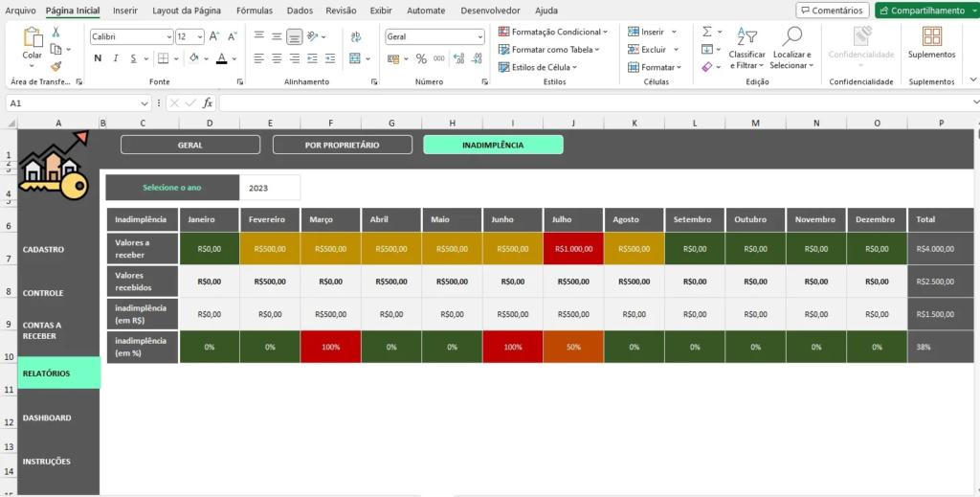Click the font color red A swatch

tap(221, 58)
